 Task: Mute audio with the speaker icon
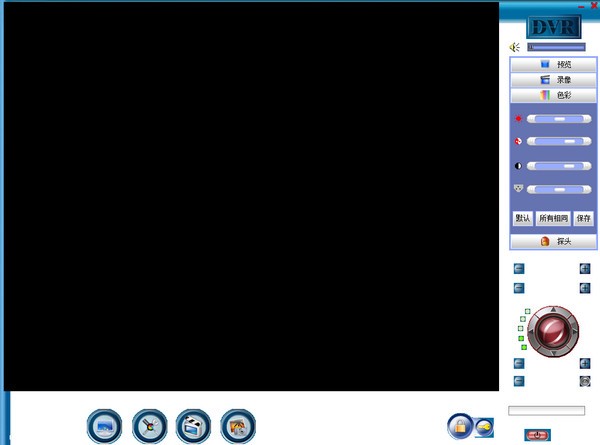pos(515,47)
